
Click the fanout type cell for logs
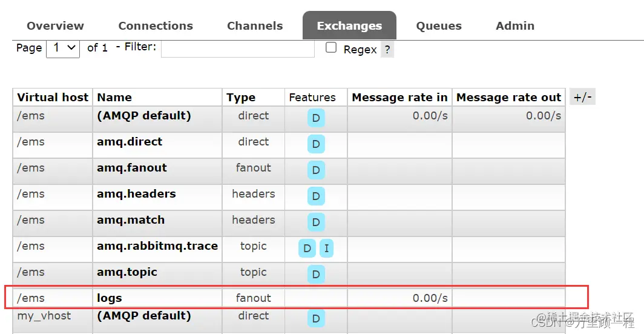click(x=254, y=298)
